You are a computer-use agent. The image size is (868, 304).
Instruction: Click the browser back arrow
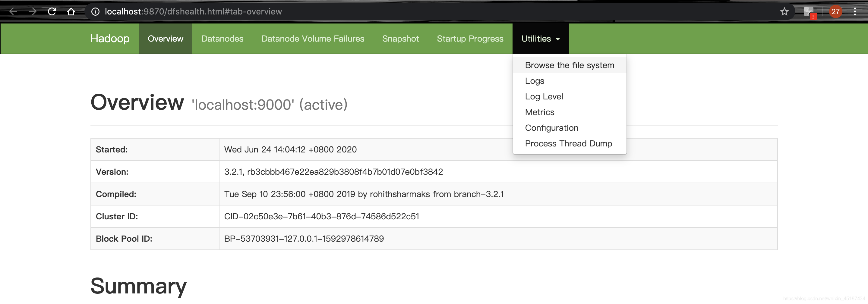coord(13,11)
